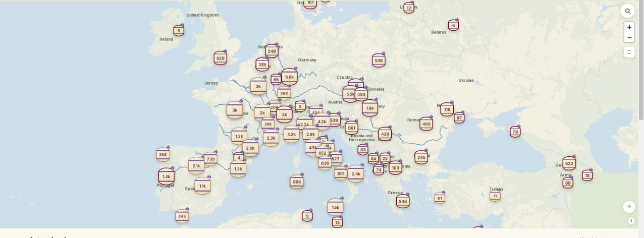Select the 74 cluster near Albania

(379, 170)
